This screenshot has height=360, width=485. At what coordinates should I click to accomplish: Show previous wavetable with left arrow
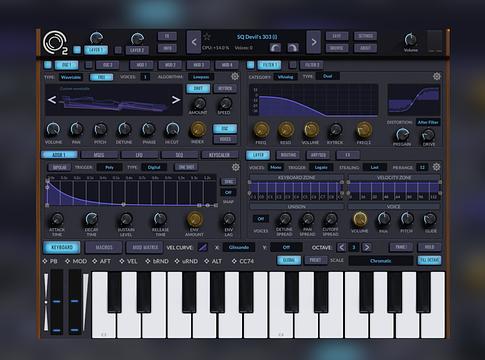point(52,100)
